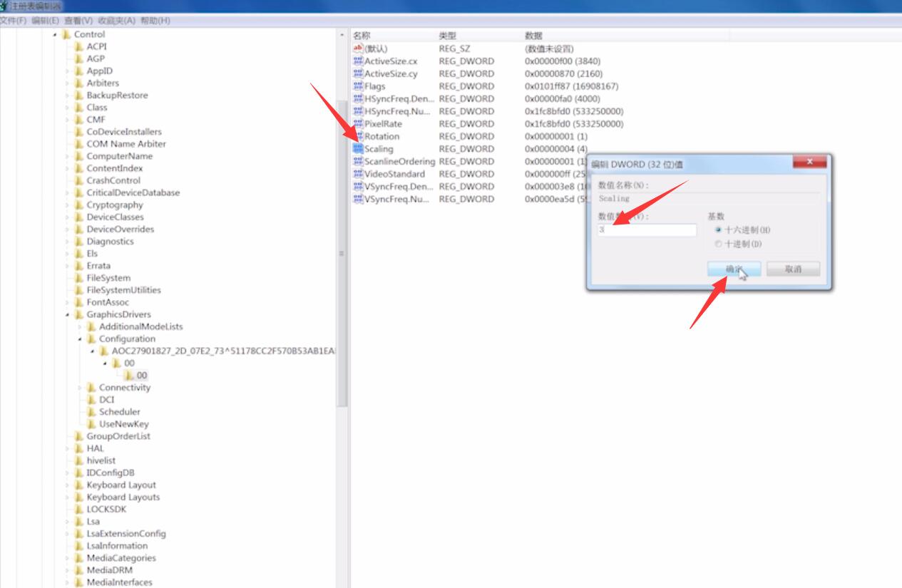Expand the AdditionalModeLists node
902x588 pixels.
[81, 326]
